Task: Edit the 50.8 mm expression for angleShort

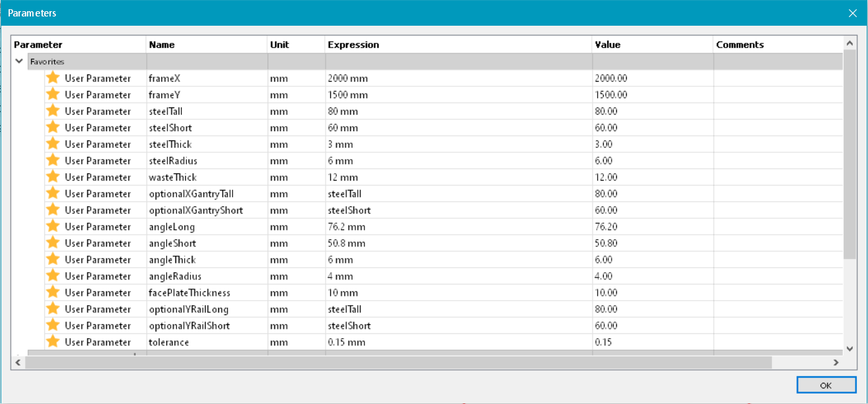Action: tap(459, 243)
